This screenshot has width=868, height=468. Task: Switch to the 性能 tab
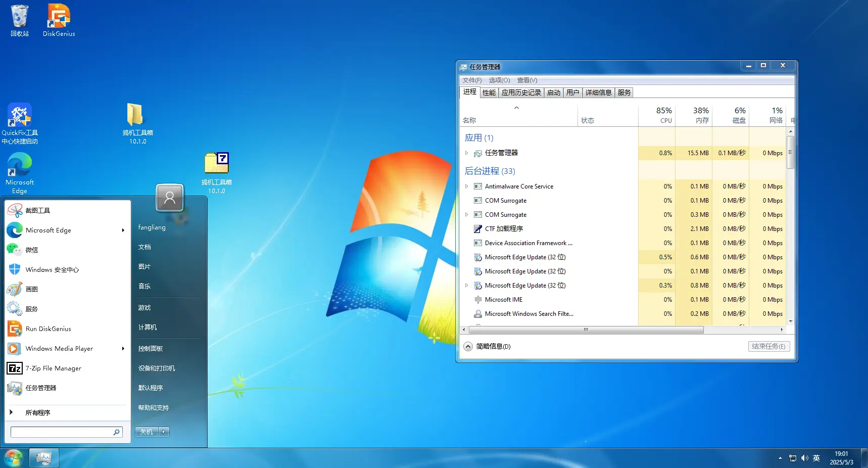click(x=489, y=92)
